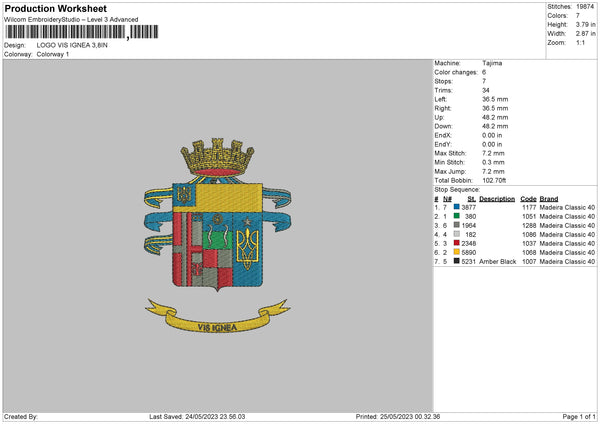Click the Color changes value 6
This screenshot has height=424, width=600.
point(484,72)
